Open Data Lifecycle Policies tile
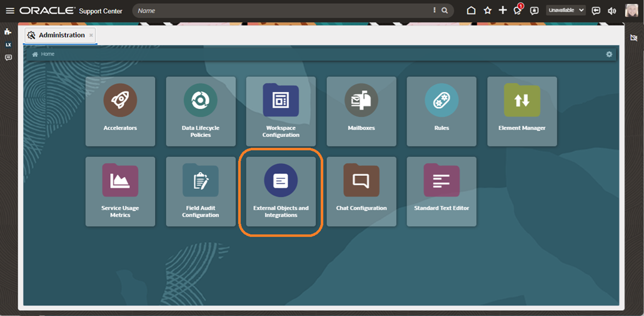Viewport: 644px width, 316px height. pyautogui.click(x=201, y=111)
